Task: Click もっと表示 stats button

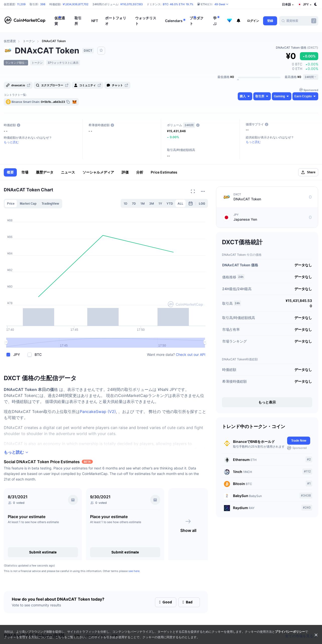Action: click(x=267, y=402)
